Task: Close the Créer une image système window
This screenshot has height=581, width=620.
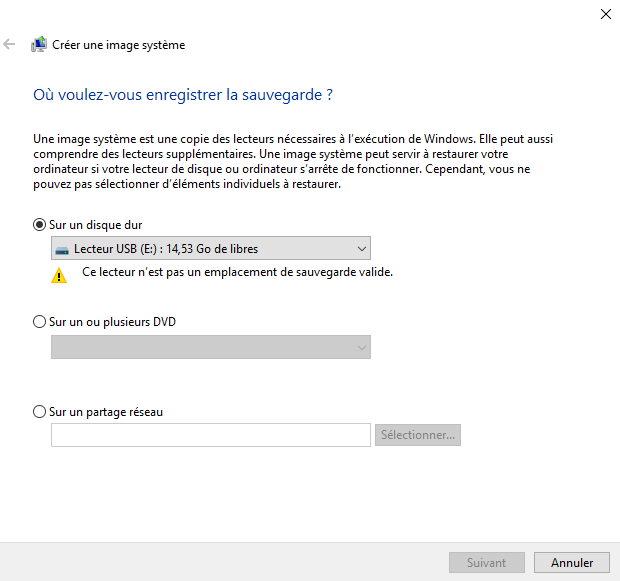Action: click(x=605, y=14)
